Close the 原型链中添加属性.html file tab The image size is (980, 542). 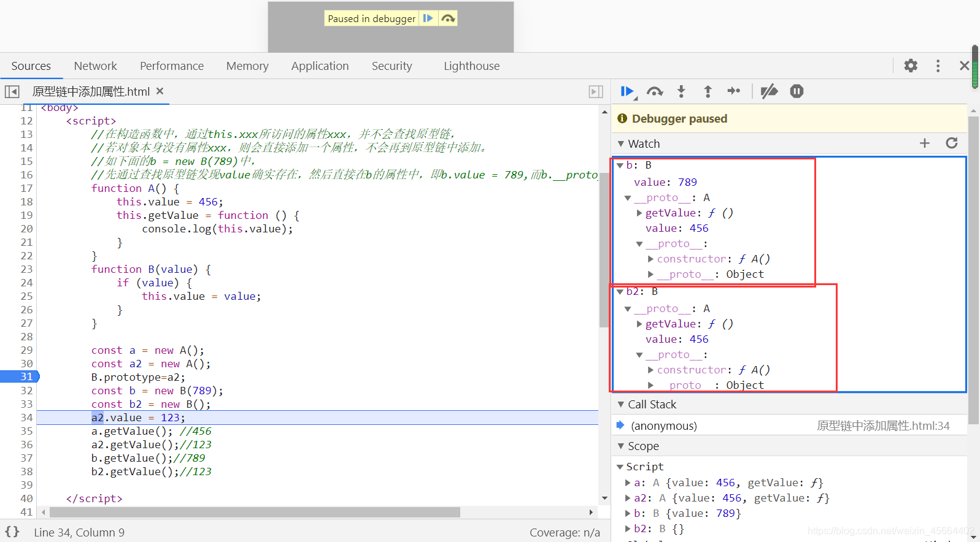(x=160, y=91)
